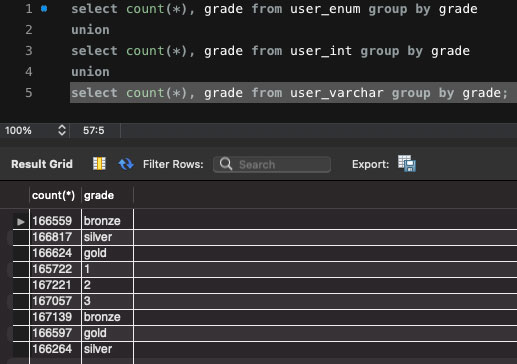
Task: Export the recordset to file
Action: (407, 164)
